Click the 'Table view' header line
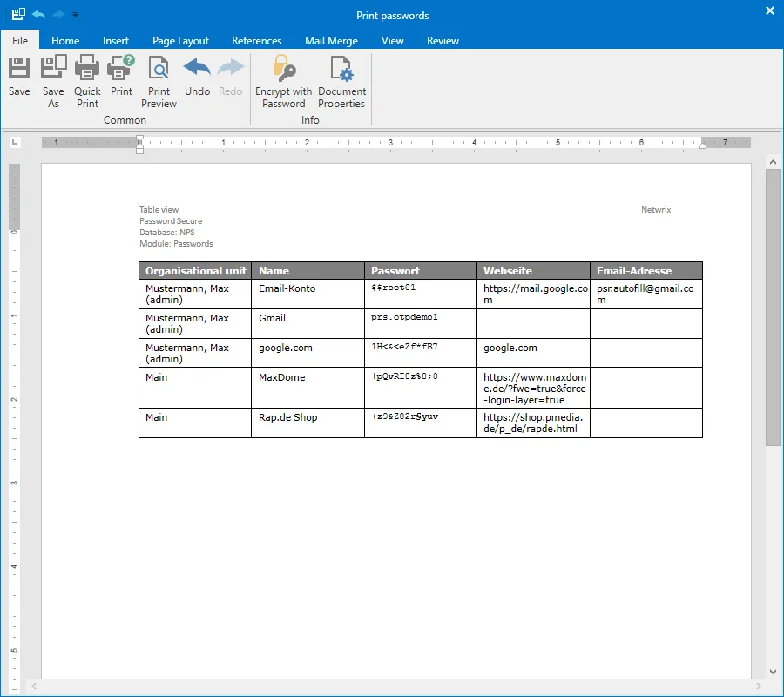This screenshot has width=784, height=697. point(159,209)
